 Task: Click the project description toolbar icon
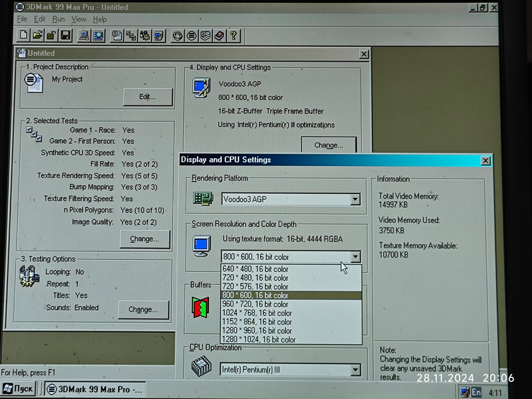point(117,35)
